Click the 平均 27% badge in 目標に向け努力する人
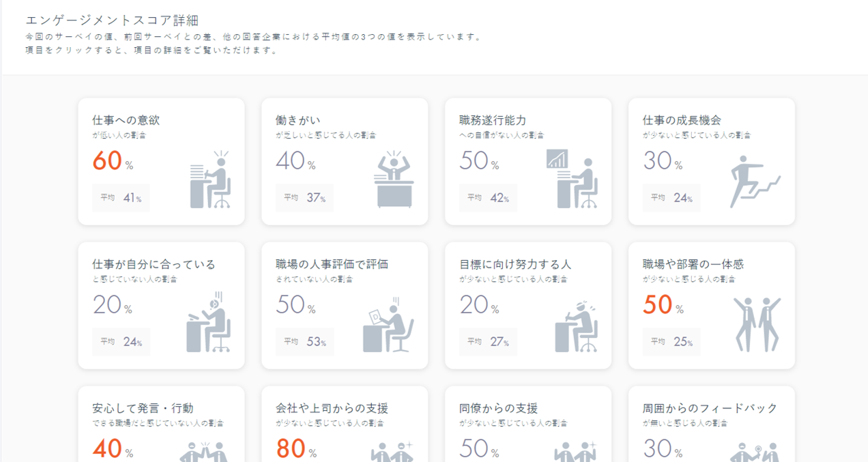 (488, 342)
